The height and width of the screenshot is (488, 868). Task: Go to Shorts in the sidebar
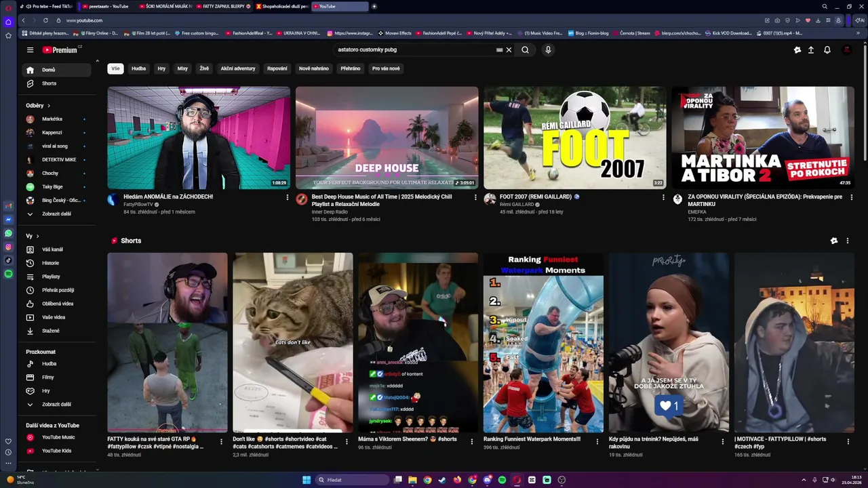(x=57, y=83)
